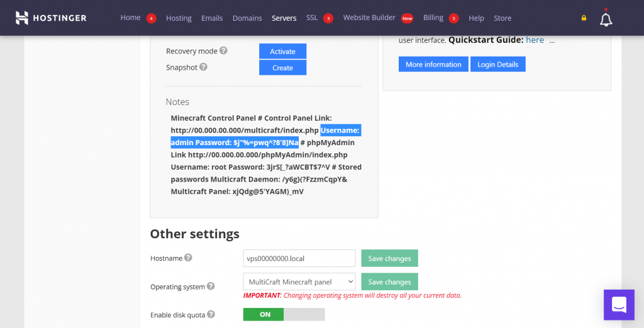Image resolution: width=644 pixels, height=328 pixels.
Task: Click the SSL notification badge
Action: tap(328, 18)
